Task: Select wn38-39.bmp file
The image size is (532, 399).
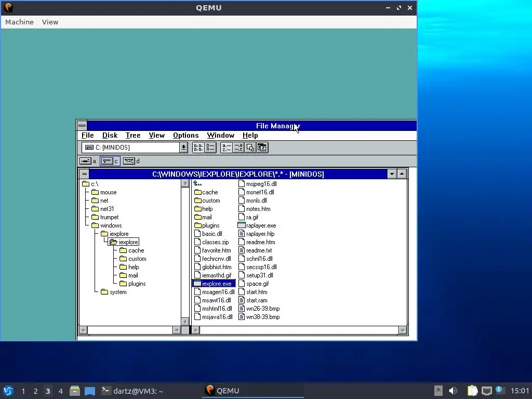Action: 259,317
